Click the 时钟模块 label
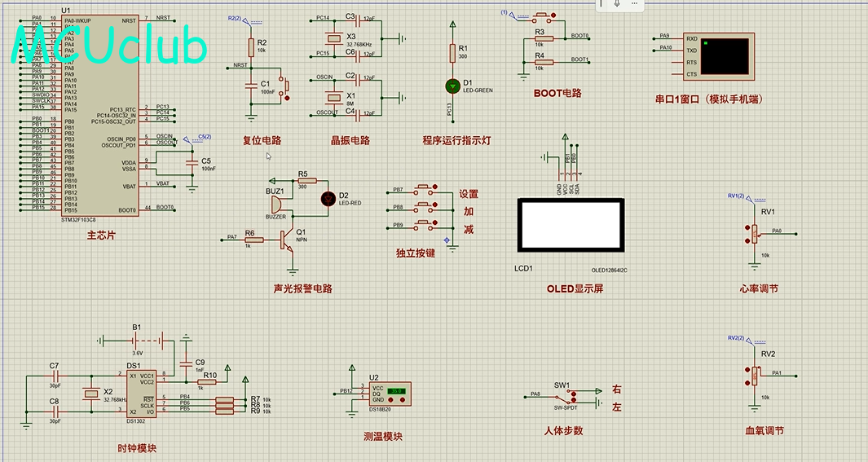The height and width of the screenshot is (462, 868). click(x=137, y=448)
